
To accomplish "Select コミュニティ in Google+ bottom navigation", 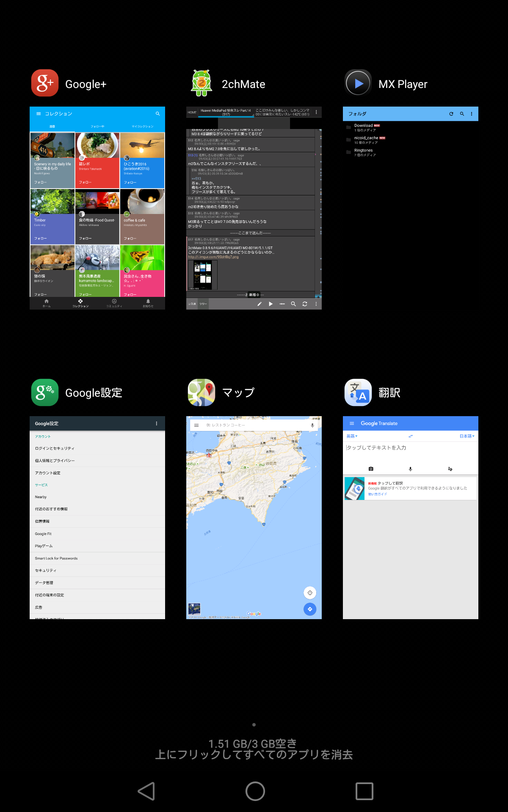I will 114,303.
